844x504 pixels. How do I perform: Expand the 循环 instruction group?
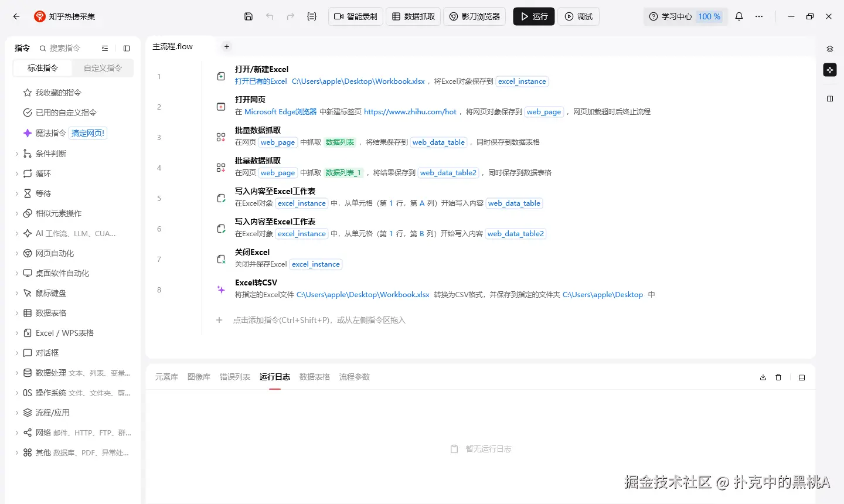pos(16,173)
